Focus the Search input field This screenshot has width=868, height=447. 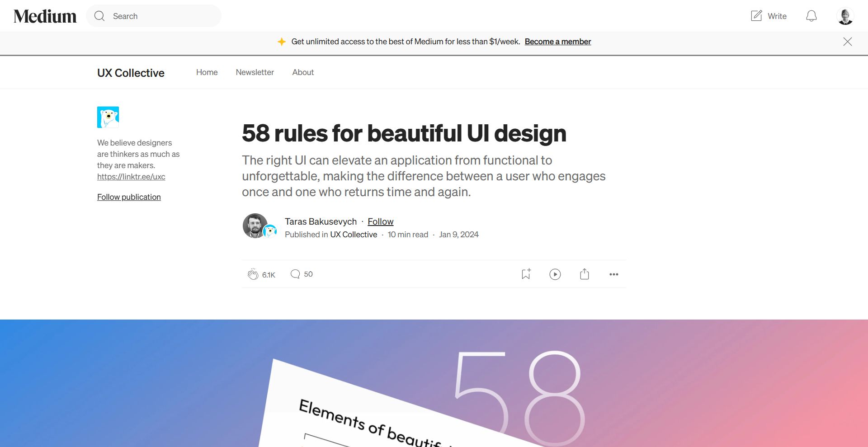click(x=154, y=16)
